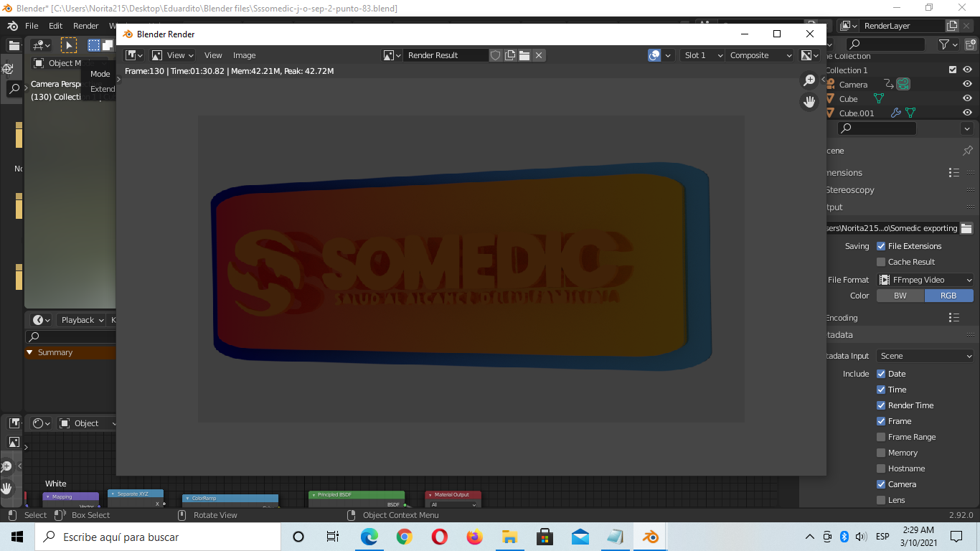Click the RenderLayer view layer name field
The width and height of the screenshot is (980, 551).
pyautogui.click(x=902, y=26)
